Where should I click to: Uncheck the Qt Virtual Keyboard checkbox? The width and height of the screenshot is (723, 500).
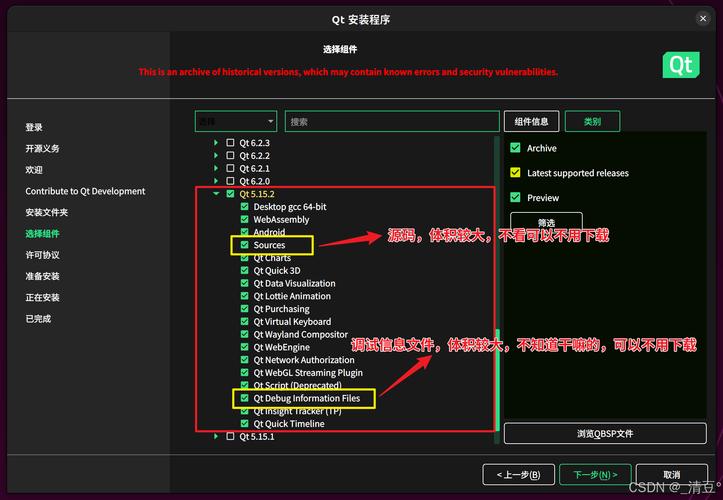[244, 321]
